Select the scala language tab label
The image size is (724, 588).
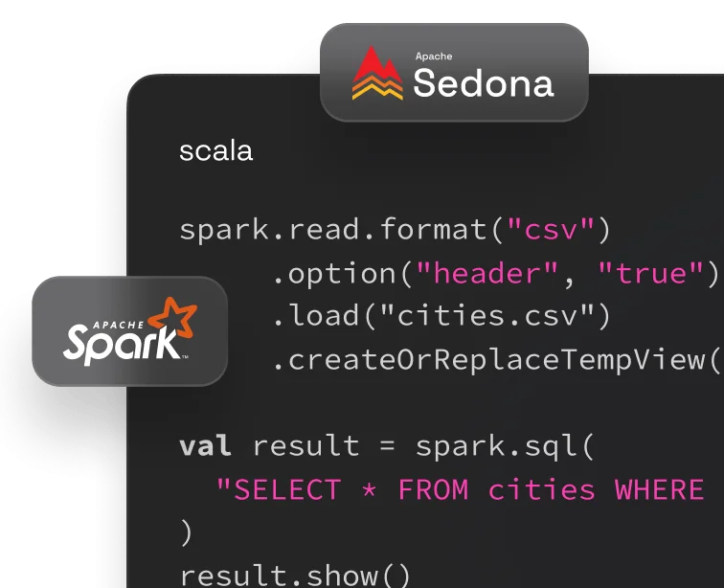pos(215,151)
